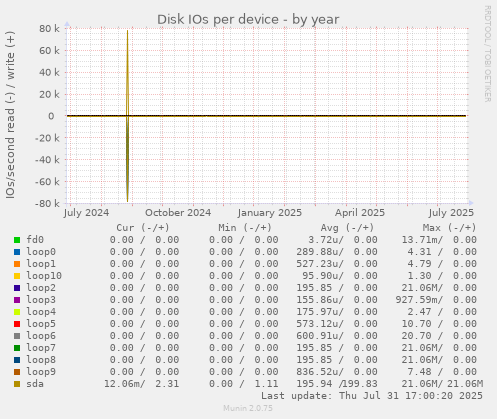Screen dimensions: 497x419
Task: Click the fd0 average value '3.72u/ 0.00'
Action: pos(343,240)
